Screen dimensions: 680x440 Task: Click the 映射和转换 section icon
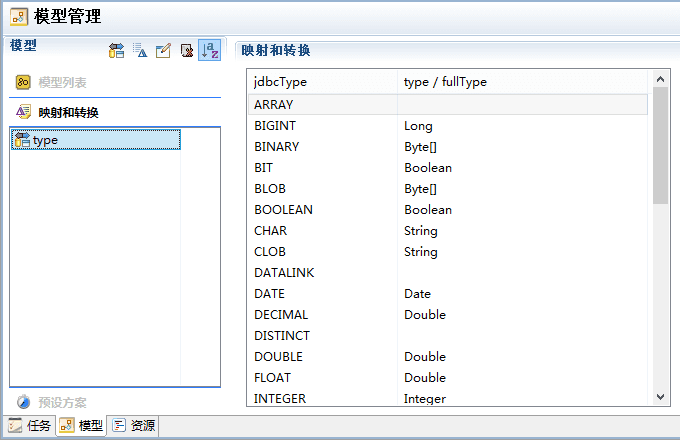[23, 112]
